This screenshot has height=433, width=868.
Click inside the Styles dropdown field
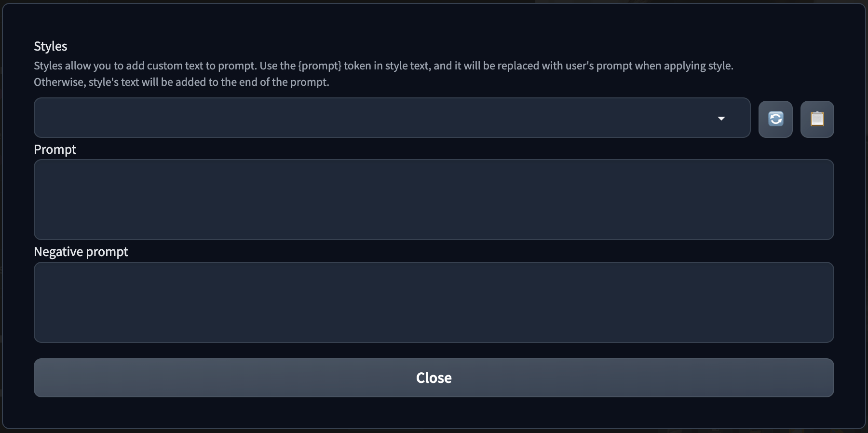click(376, 118)
